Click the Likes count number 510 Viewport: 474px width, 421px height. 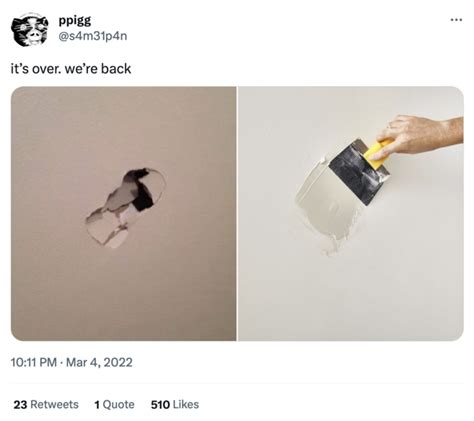click(160, 404)
